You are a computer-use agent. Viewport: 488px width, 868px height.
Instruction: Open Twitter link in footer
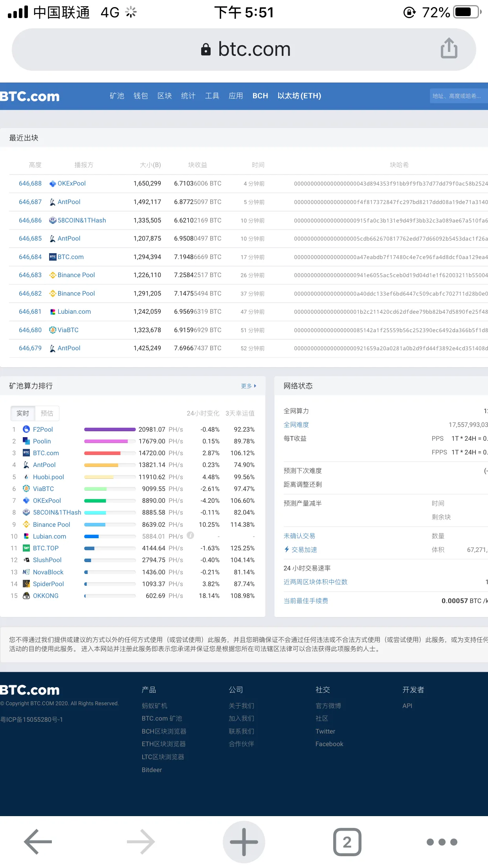(325, 731)
